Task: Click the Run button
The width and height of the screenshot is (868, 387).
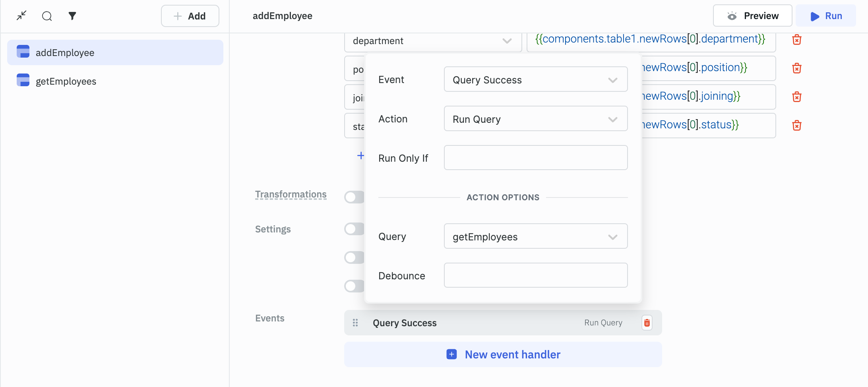Action: (x=825, y=16)
